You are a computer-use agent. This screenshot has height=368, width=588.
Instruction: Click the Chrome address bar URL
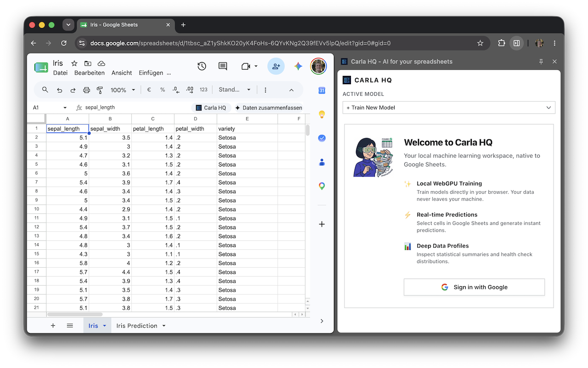(x=240, y=43)
